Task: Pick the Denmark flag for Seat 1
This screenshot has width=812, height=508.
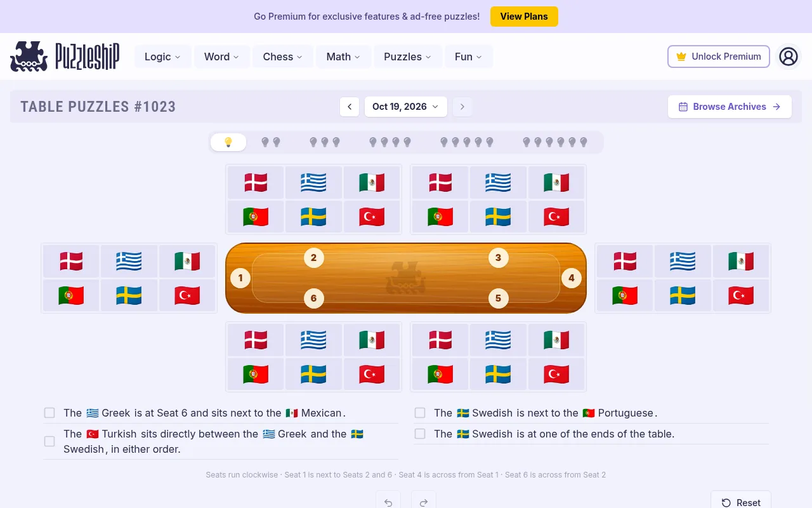Action: pos(71,261)
